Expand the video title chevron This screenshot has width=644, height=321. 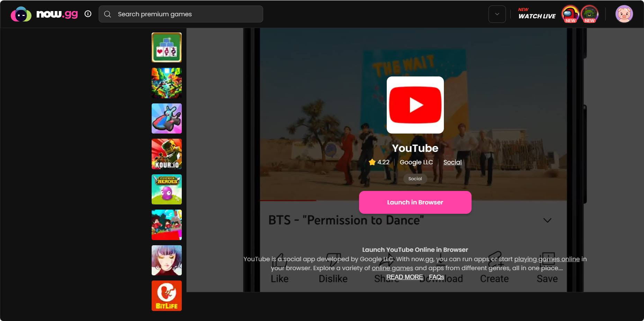coord(547,220)
